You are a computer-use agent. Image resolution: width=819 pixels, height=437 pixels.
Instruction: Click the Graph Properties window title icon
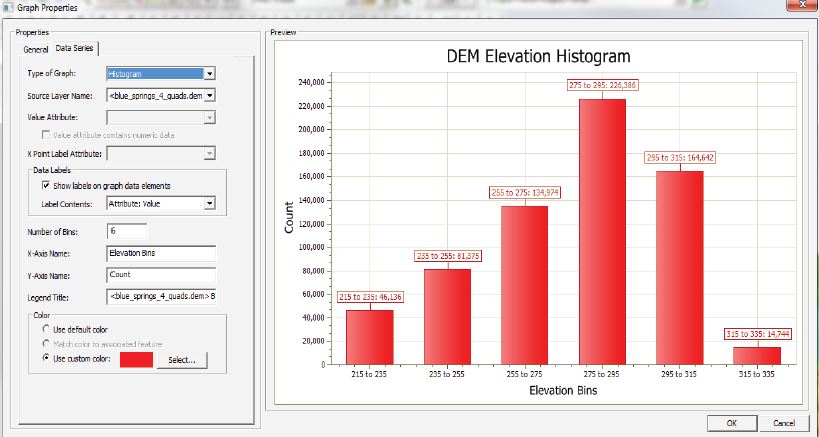pos(8,6)
